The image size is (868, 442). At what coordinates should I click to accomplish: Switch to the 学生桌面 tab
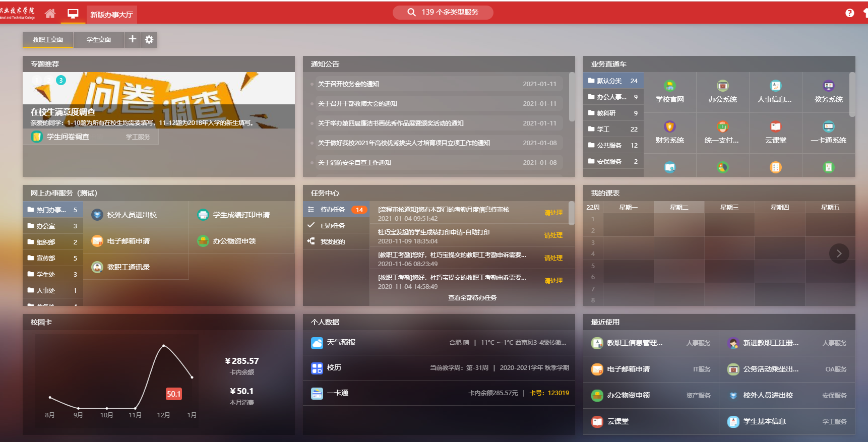tap(99, 39)
